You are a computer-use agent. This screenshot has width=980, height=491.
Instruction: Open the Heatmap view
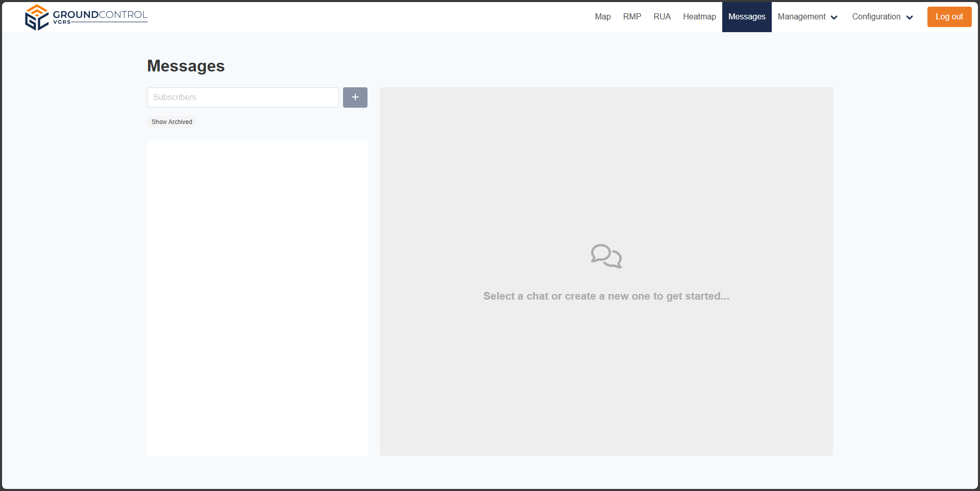699,17
